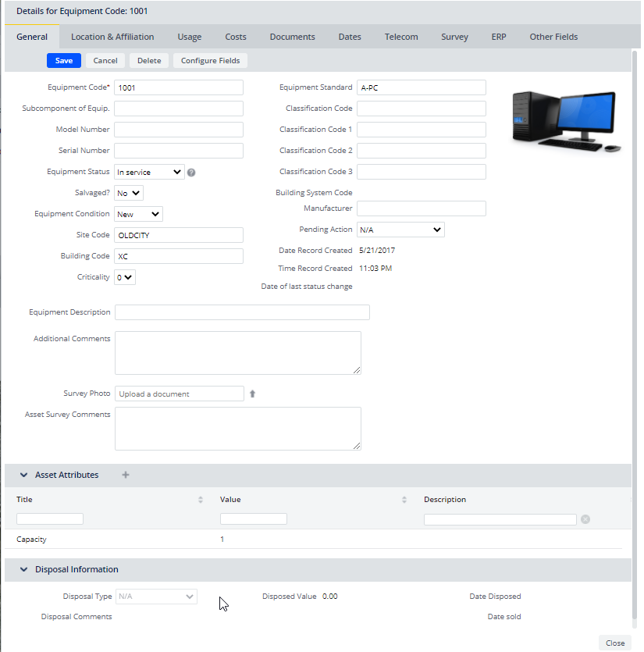The image size is (644, 652).
Task: Click the Survey Photo upload arrow icon
Action: click(x=252, y=394)
